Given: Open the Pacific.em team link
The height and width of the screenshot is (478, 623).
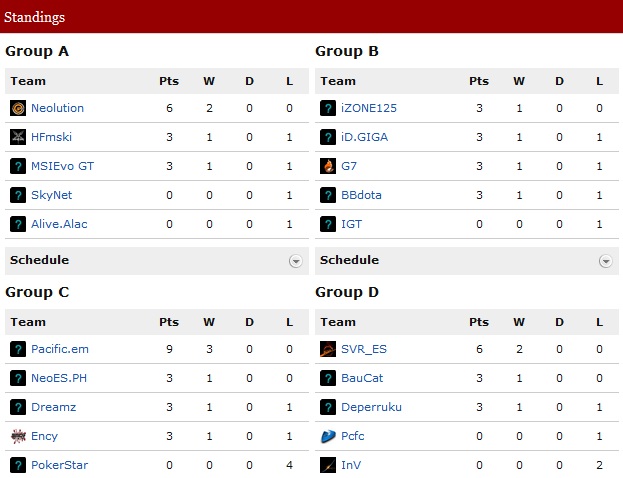Looking at the screenshot, I should point(60,349).
